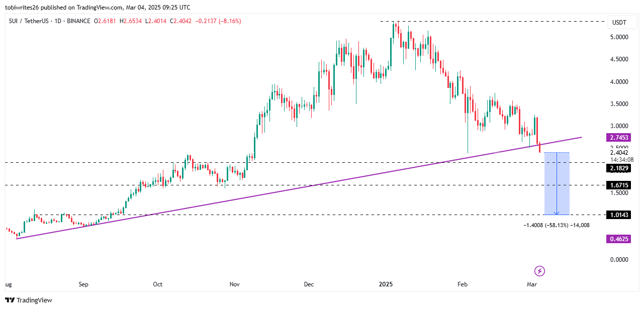
Task: Select the 1.6715 support level label
Action: [619, 185]
